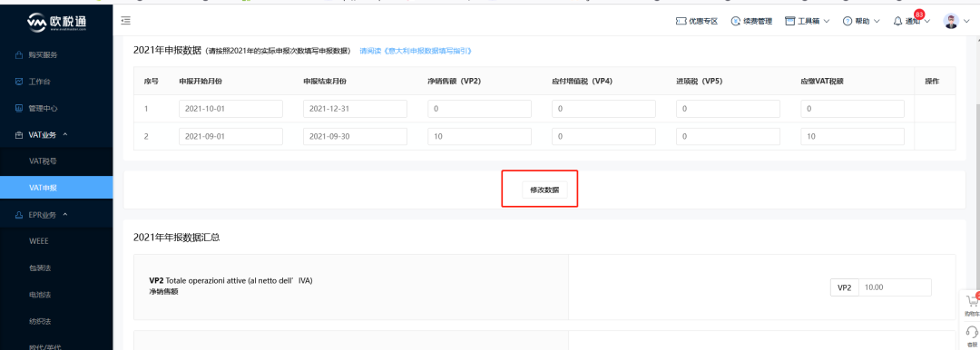The height and width of the screenshot is (350, 980).
Task: Click row 2 end month field 2021-09-30
Action: point(355,136)
